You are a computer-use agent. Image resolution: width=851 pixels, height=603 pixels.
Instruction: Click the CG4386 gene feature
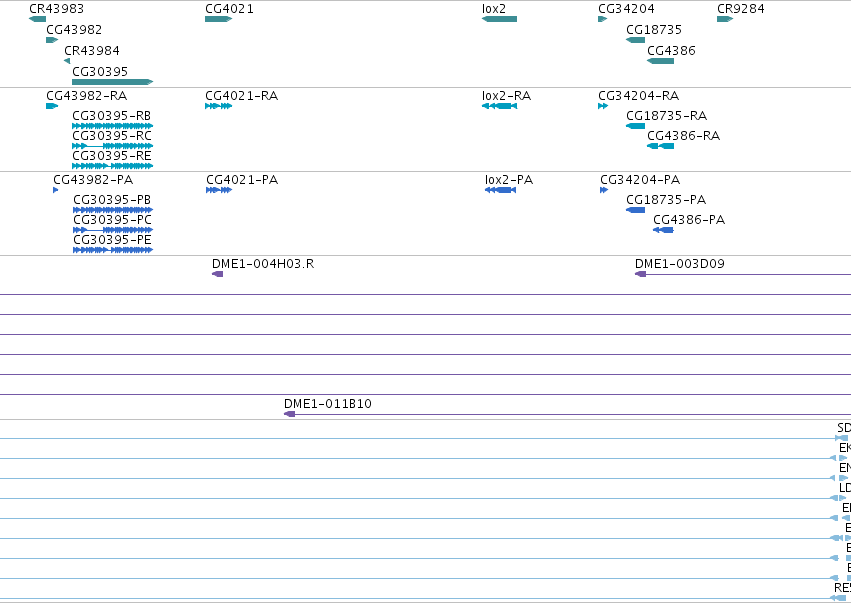[661, 61]
